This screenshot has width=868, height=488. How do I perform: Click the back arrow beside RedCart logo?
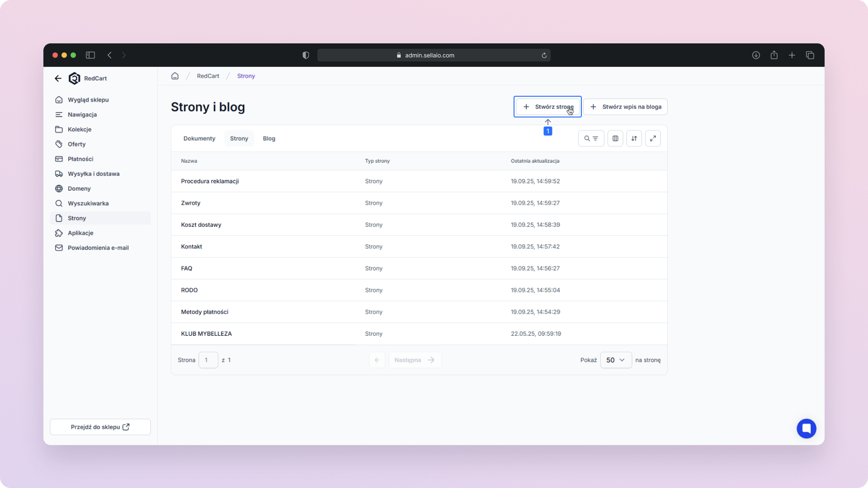[58, 78]
